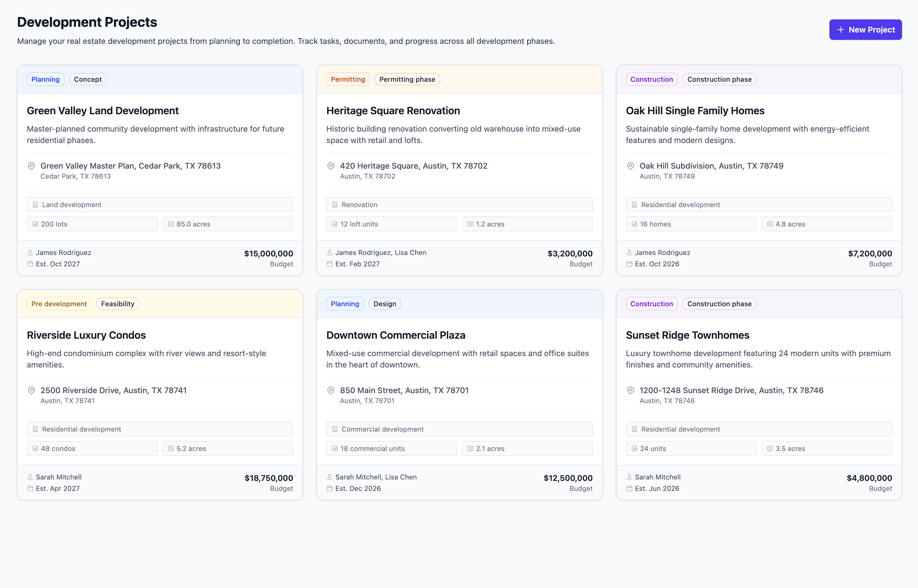
Task: Toggle the Permitting badge on Heritage Square
Action: point(348,79)
